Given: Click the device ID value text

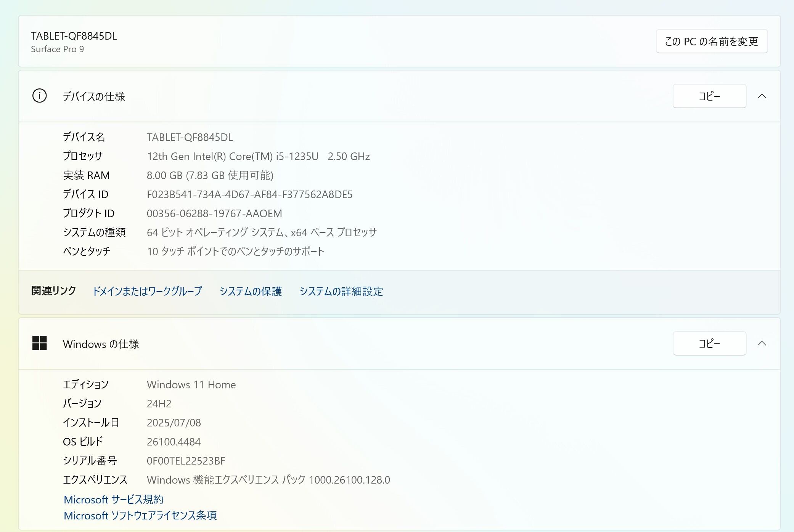Looking at the screenshot, I should (x=249, y=194).
